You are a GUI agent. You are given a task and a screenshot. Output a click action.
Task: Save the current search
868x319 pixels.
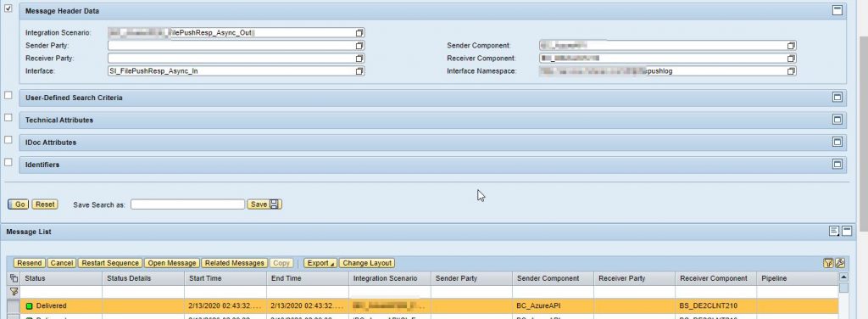[264, 204]
